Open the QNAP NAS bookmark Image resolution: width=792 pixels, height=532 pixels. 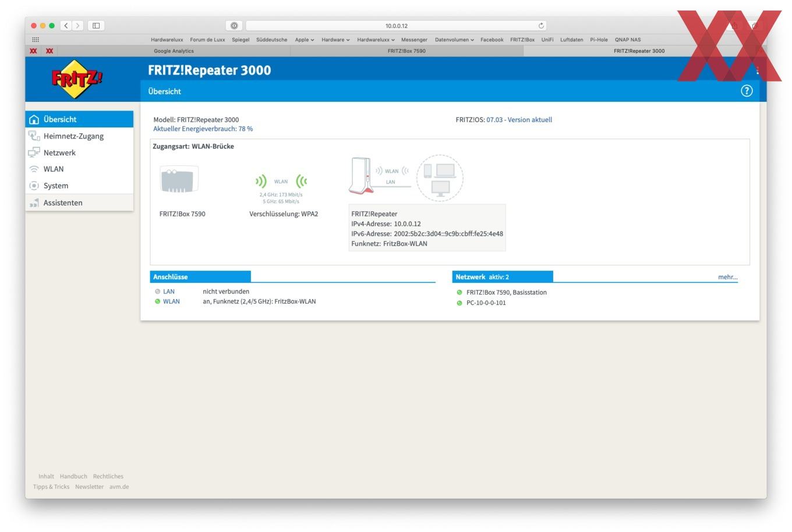(627, 40)
